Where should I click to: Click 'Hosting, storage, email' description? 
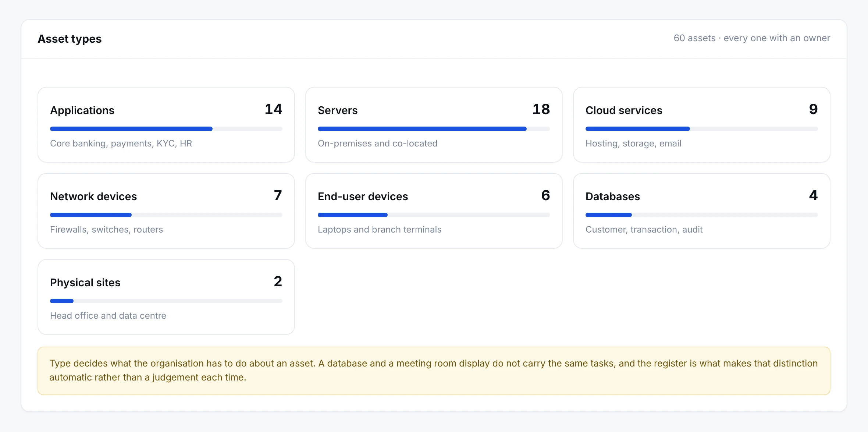point(633,144)
